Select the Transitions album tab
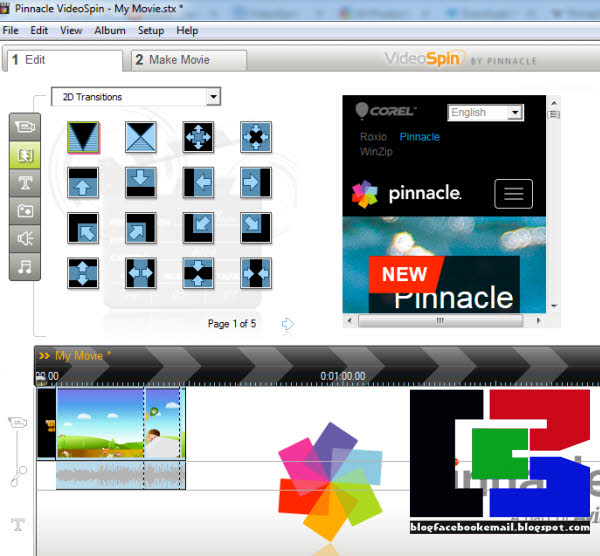The image size is (600, 556). (25, 155)
